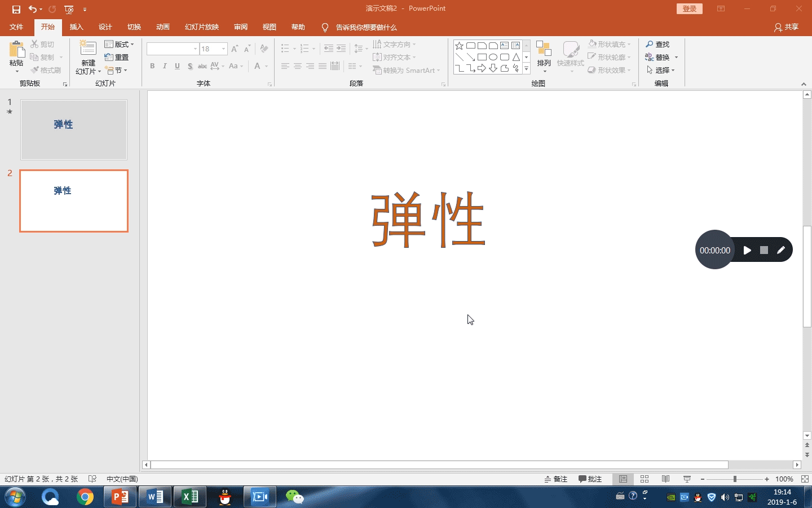Click the Save icon in quick access toolbar
The height and width of the screenshot is (508, 812).
(x=16, y=9)
